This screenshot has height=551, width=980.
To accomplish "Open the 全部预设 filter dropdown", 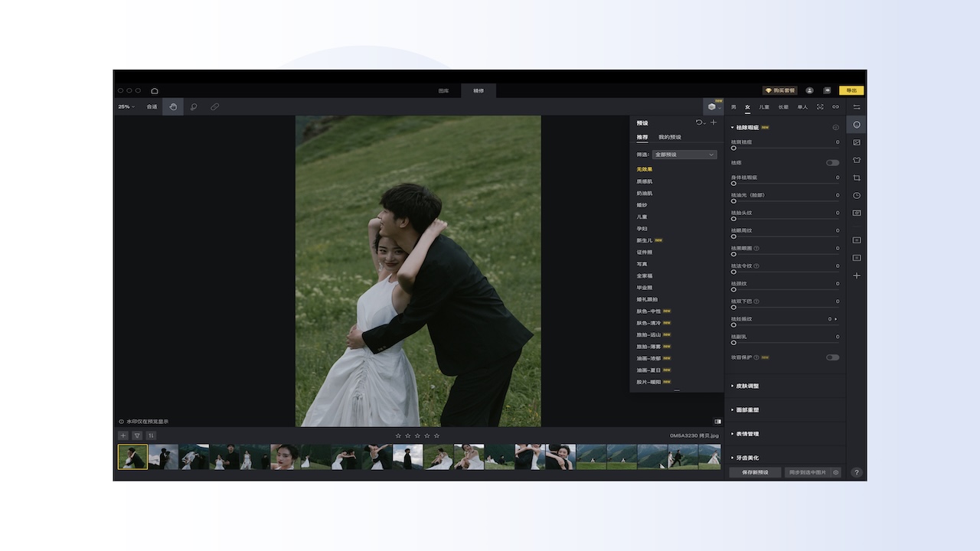I will (684, 155).
